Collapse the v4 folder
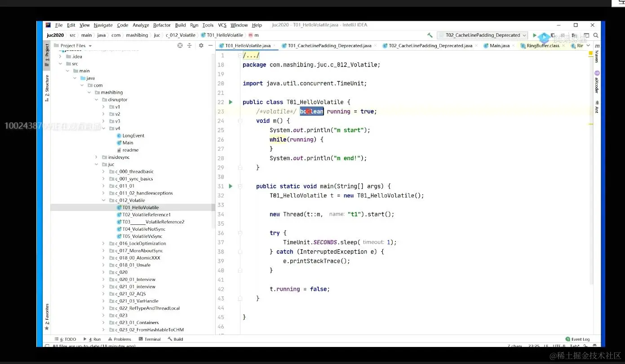625x364 pixels. point(103,128)
